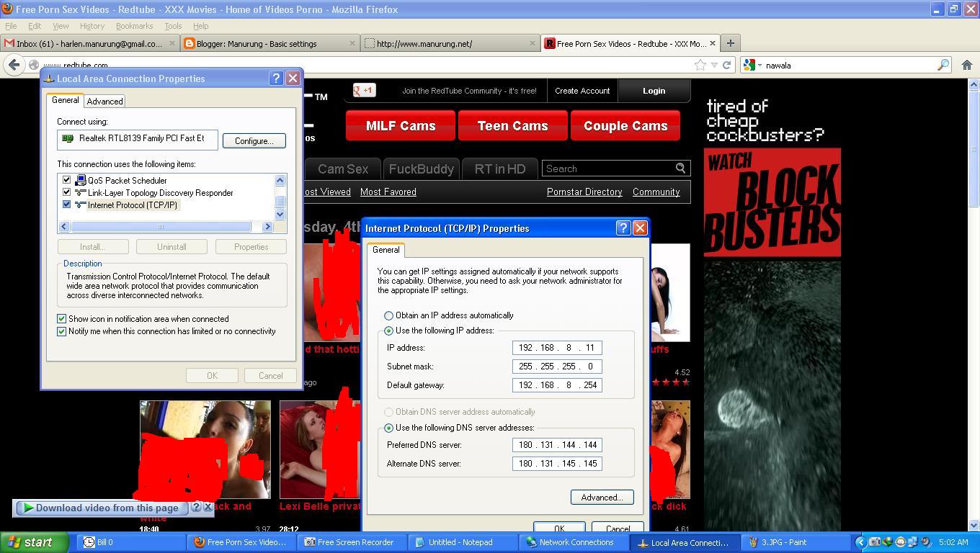Open the Firefox File menu
980x553 pixels.
(11, 26)
